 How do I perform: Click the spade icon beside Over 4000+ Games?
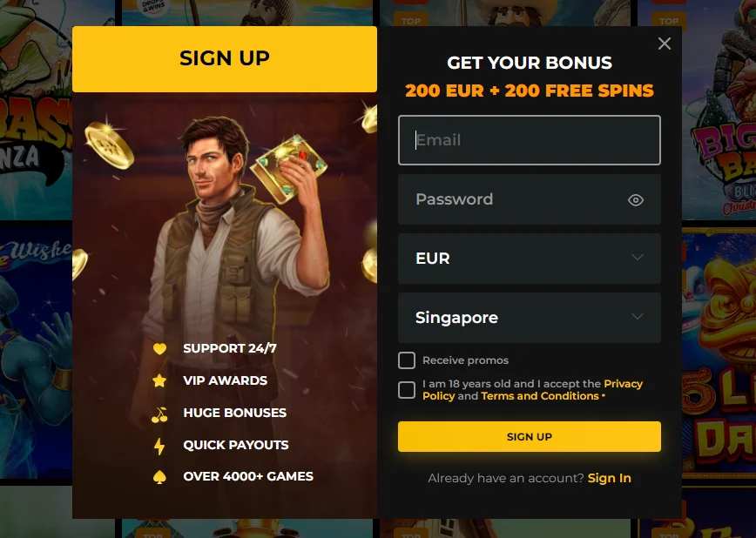159,477
